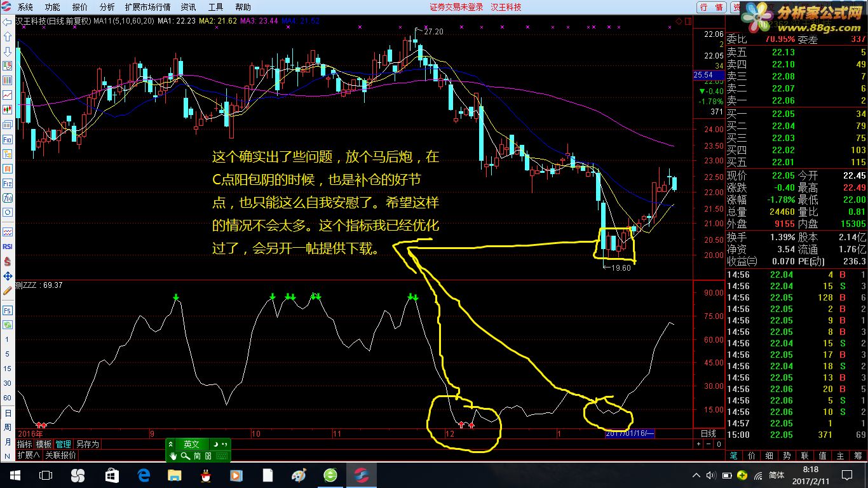
Task: Select monthly 月 period
Action: 8,442
